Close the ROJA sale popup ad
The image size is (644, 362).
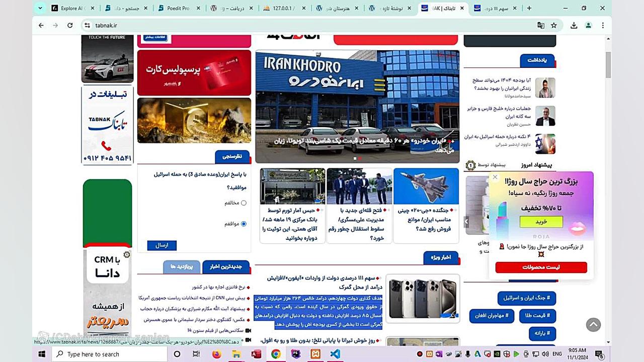(495, 177)
